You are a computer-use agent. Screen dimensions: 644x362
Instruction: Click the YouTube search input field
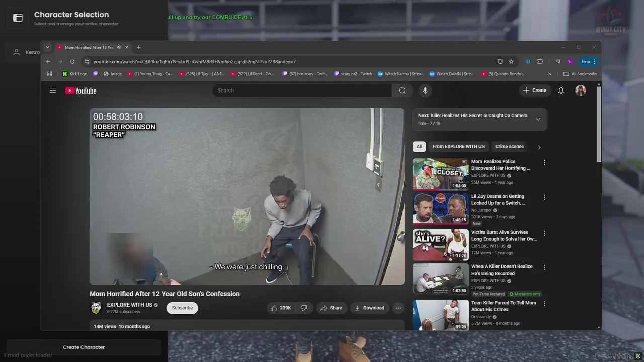tap(302, 90)
